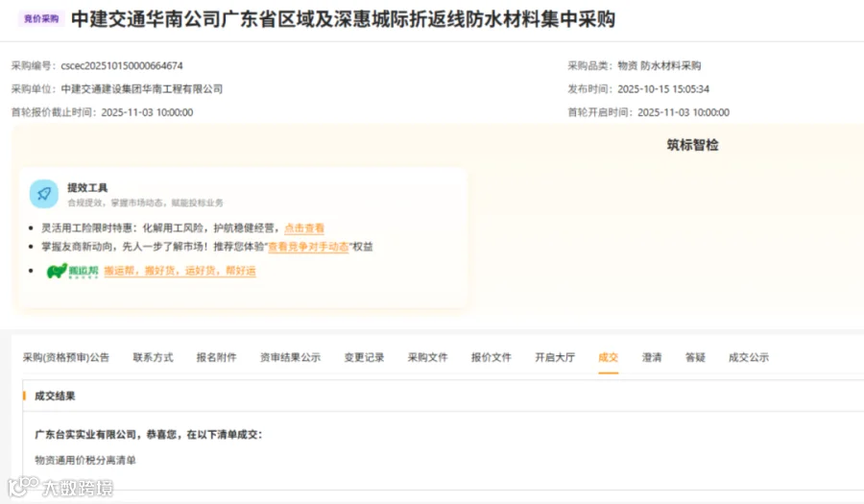Viewport: 864px width, 504px height.
Task: Click the 搬运帮，搬好货，运好货，帮好运 link
Action: (180, 271)
